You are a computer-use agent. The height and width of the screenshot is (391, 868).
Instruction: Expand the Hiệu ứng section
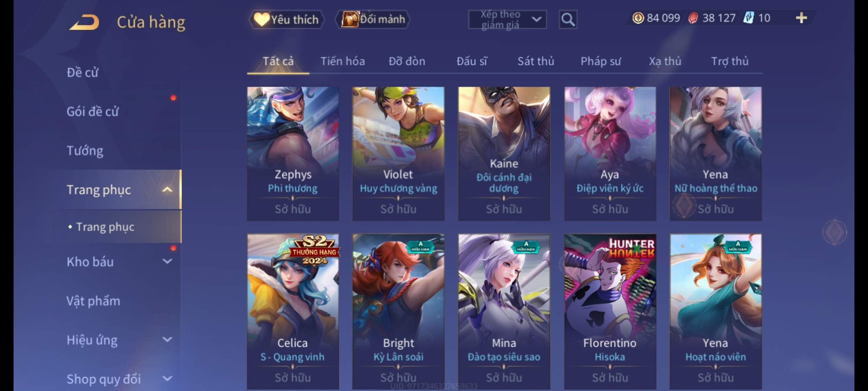(x=167, y=340)
